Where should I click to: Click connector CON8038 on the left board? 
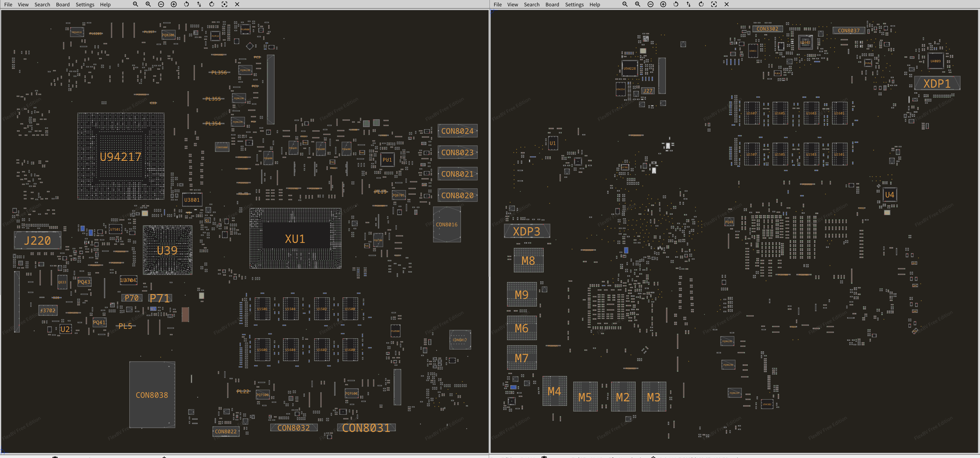[152, 395]
